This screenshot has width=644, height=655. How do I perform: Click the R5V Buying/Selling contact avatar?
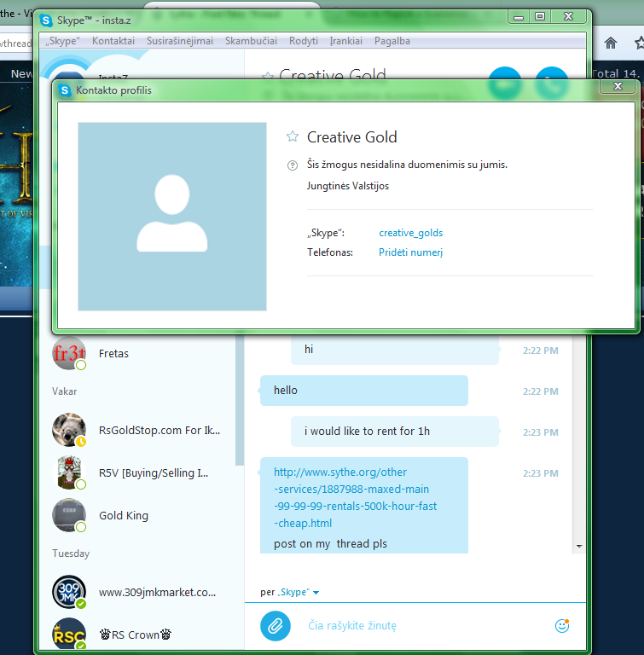click(69, 472)
